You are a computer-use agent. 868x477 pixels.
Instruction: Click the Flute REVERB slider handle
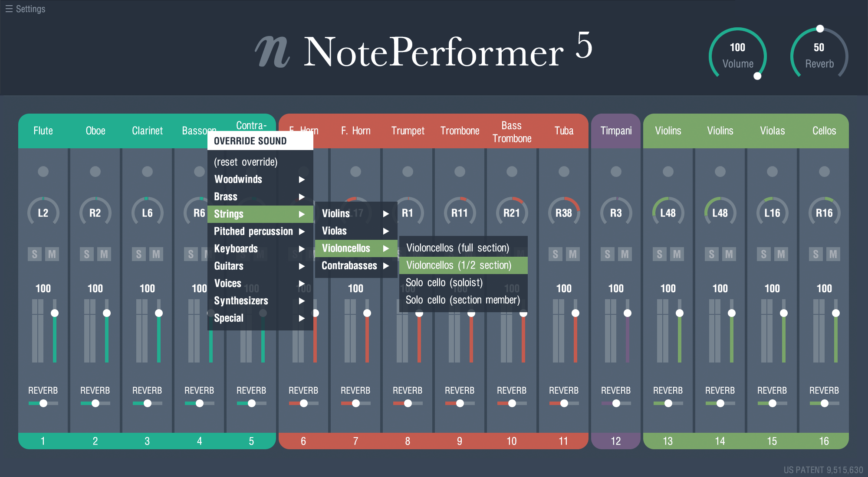pos(43,403)
